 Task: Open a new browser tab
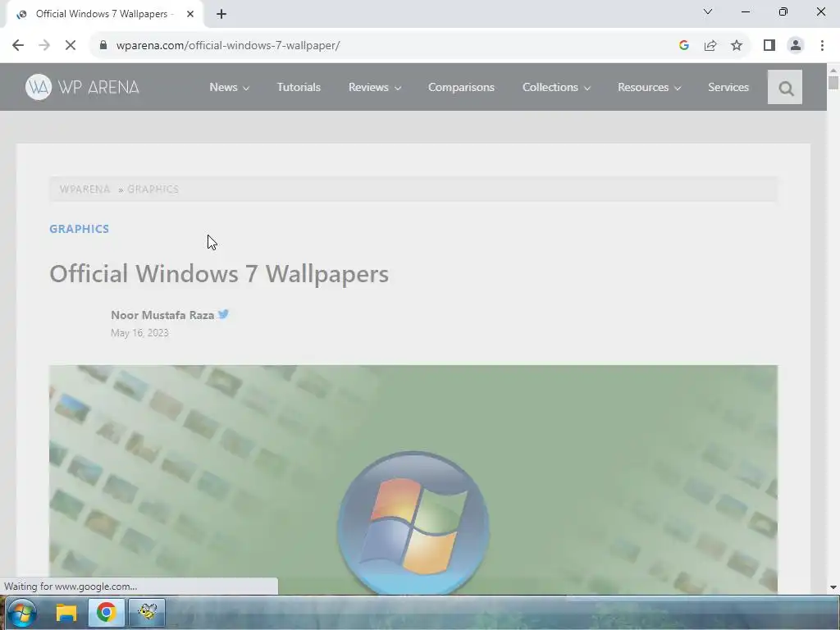point(221,14)
